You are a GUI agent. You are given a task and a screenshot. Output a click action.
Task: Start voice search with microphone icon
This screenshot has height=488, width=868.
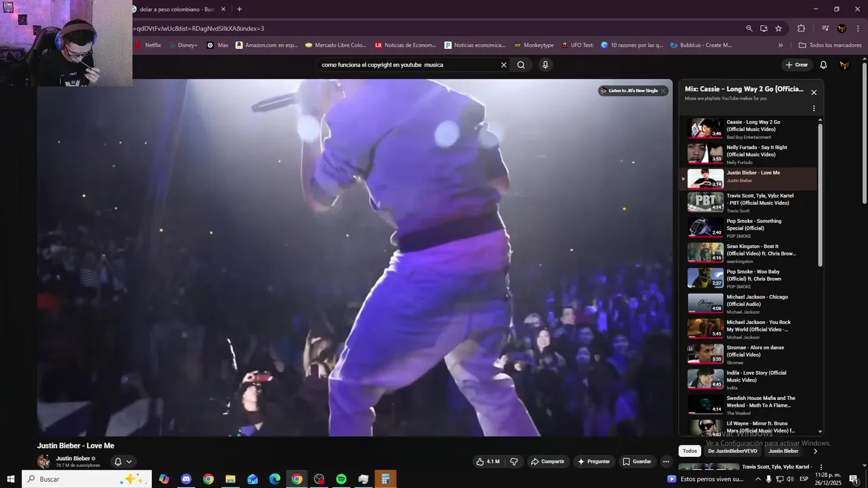click(x=545, y=65)
